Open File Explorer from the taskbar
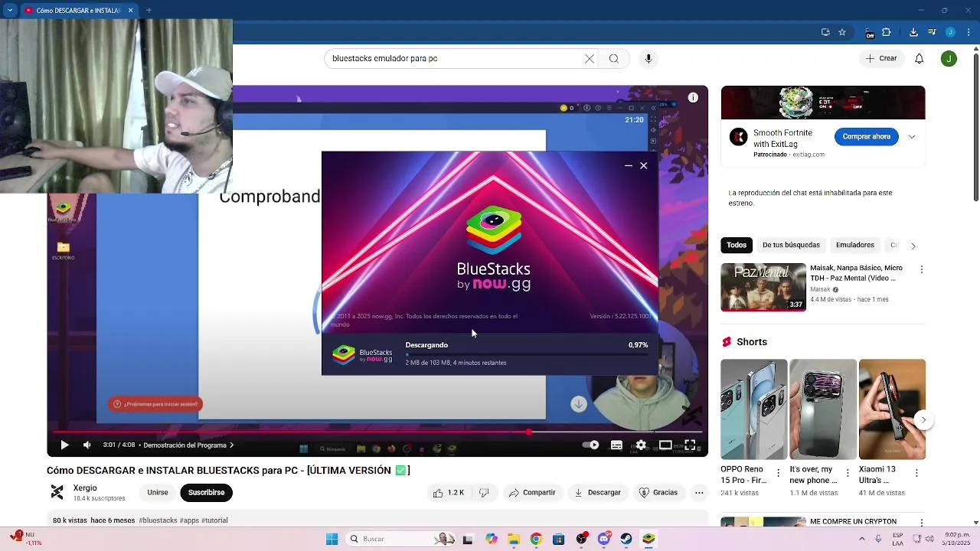Screen dimensions: 980x551 (x=514, y=539)
